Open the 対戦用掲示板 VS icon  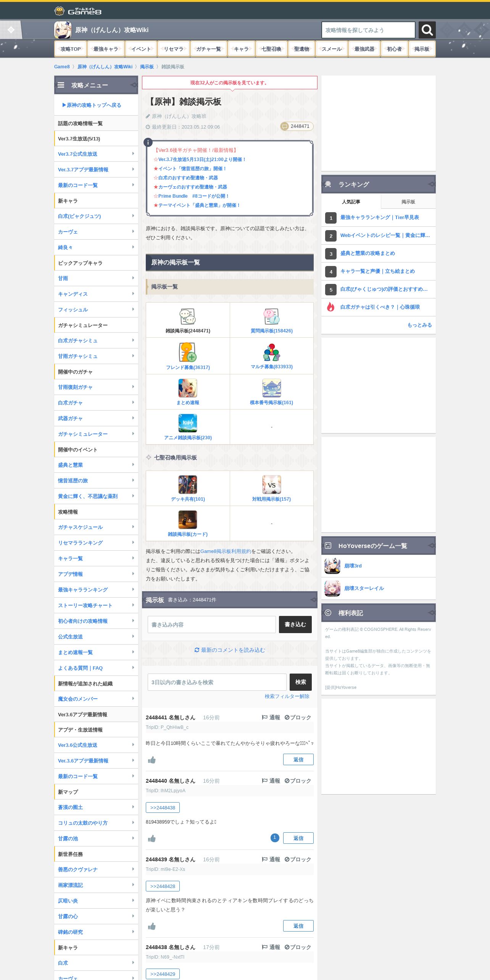coord(271,485)
